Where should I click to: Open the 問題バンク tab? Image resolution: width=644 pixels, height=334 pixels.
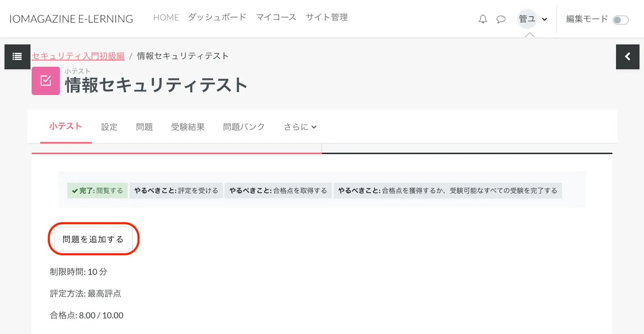click(x=244, y=127)
